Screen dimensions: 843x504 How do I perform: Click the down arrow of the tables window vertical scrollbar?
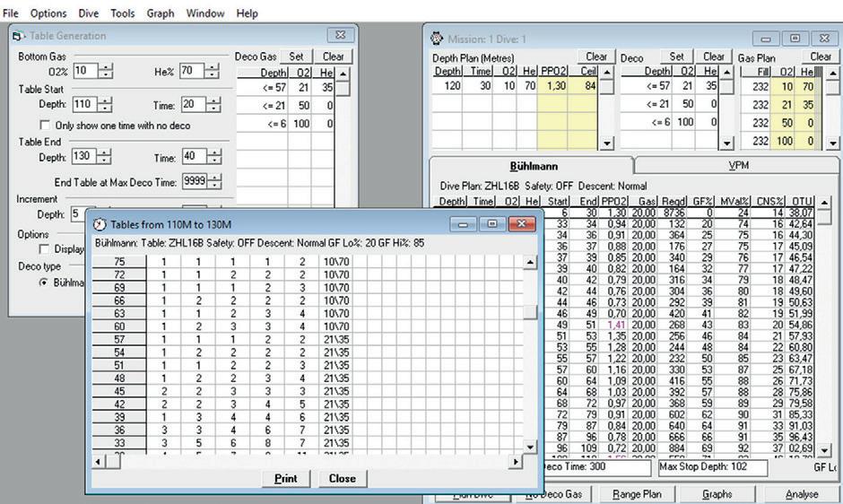pyautogui.click(x=529, y=447)
